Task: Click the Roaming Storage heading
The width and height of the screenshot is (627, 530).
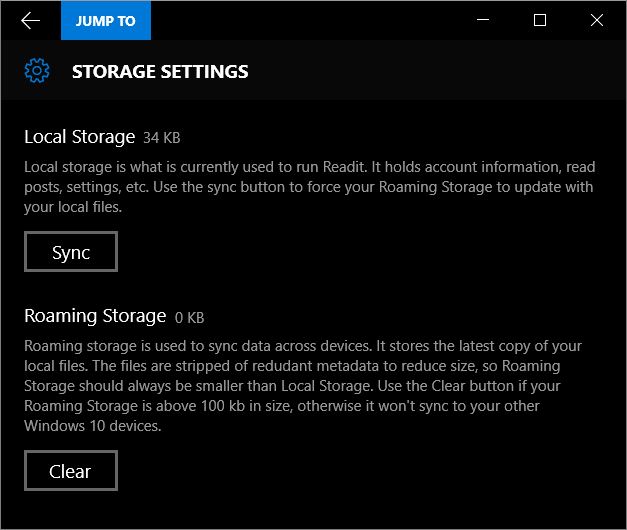Action: (x=95, y=316)
